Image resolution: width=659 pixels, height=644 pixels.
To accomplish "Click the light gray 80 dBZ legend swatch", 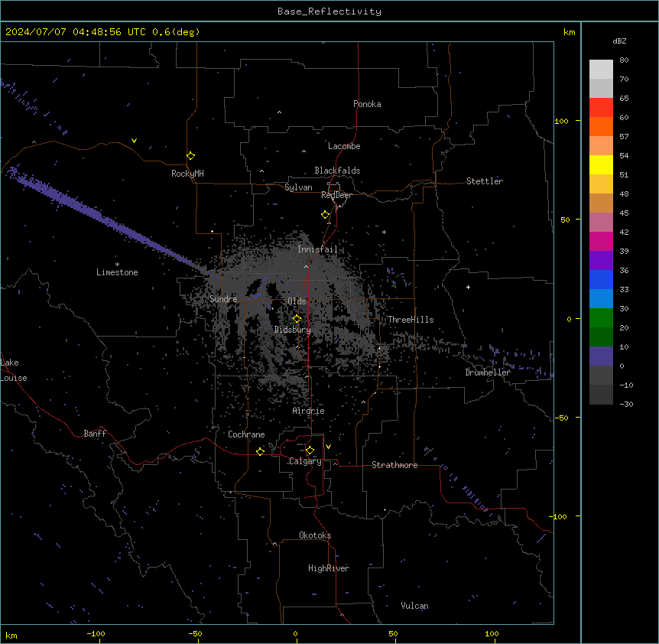I will 601,70.
